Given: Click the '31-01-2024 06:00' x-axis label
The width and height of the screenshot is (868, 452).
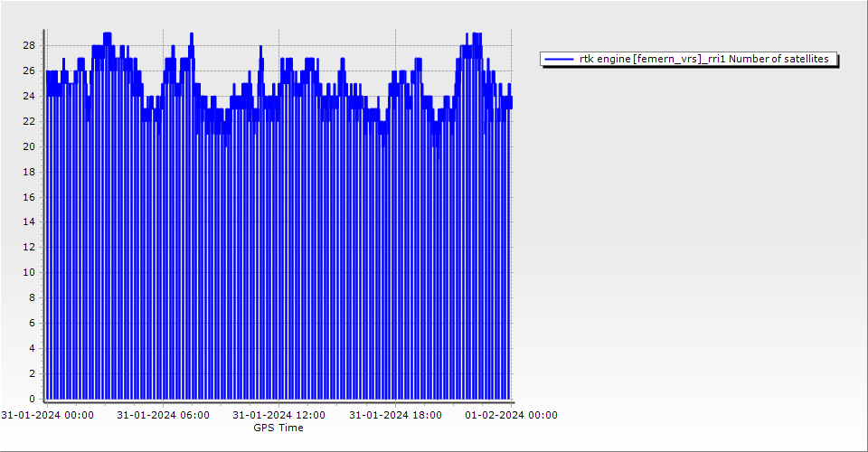Looking at the screenshot, I should [163, 416].
